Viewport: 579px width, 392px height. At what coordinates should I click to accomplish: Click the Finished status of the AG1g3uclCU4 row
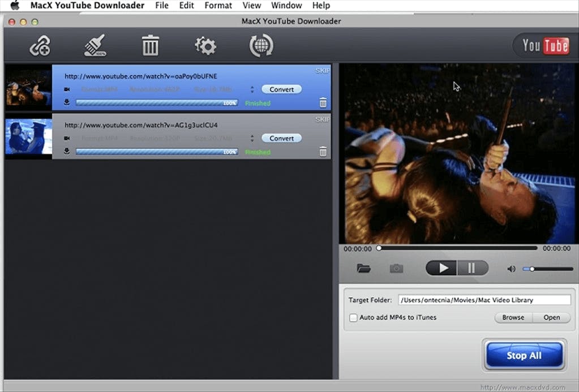[x=258, y=152]
